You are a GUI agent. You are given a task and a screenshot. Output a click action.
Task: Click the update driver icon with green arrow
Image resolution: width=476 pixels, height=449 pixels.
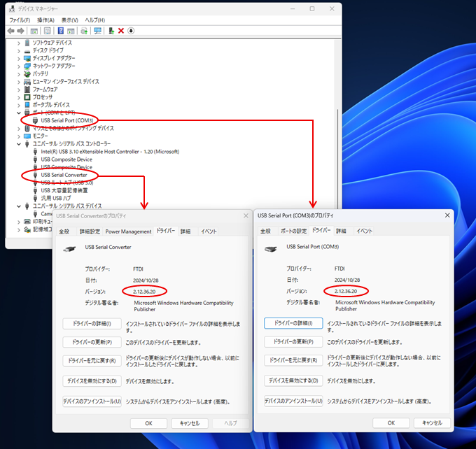(111, 31)
